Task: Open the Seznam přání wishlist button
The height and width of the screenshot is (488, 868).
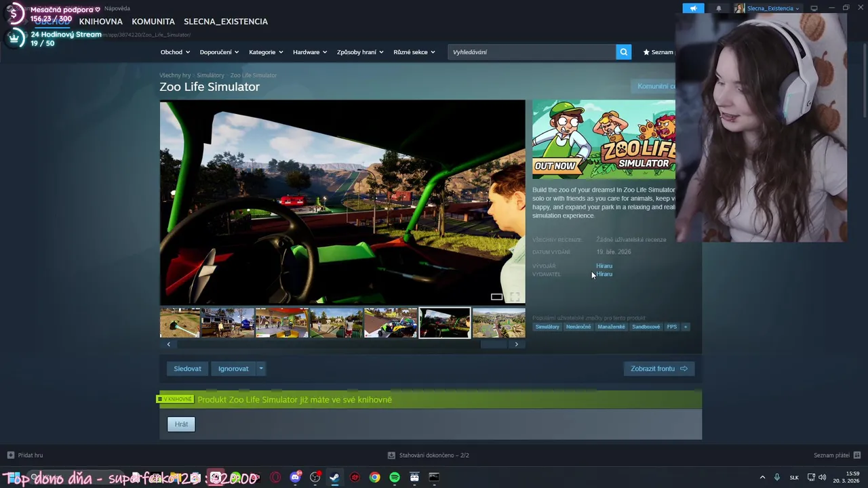Action: point(658,52)
